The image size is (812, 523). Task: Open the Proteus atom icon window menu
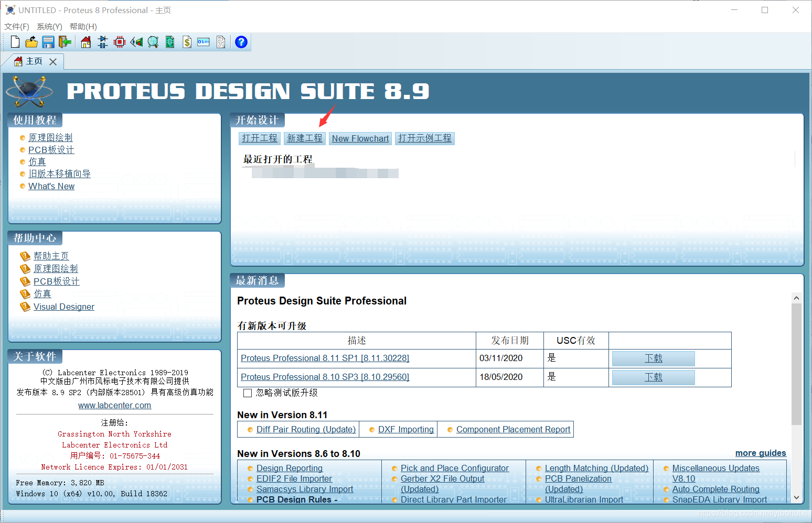pos(10,10)
